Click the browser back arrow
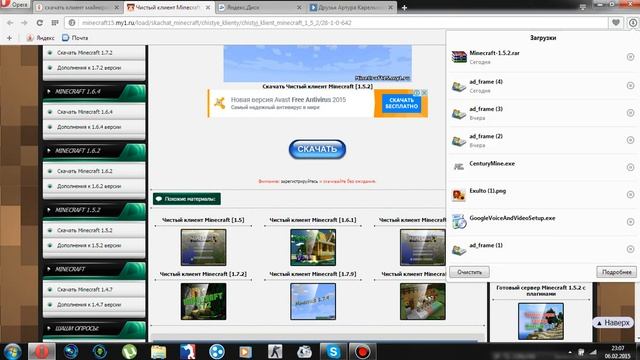Viewport: 640px width, 360px height. 10,23
